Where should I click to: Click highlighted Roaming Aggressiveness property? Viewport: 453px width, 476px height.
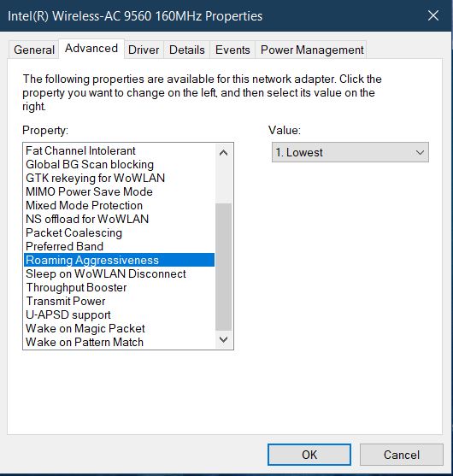(x=119, y=260)
